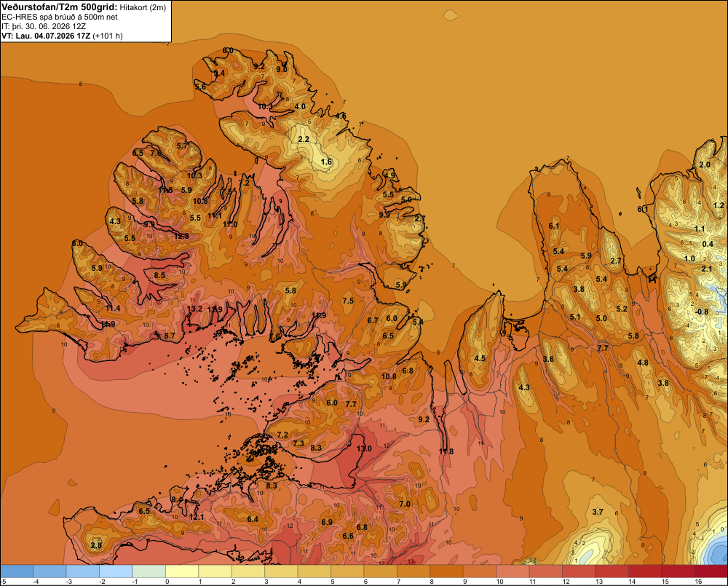Click the 1.6 temperature reading
This screenshot has height=586, width=728.
tap(326, 162)
